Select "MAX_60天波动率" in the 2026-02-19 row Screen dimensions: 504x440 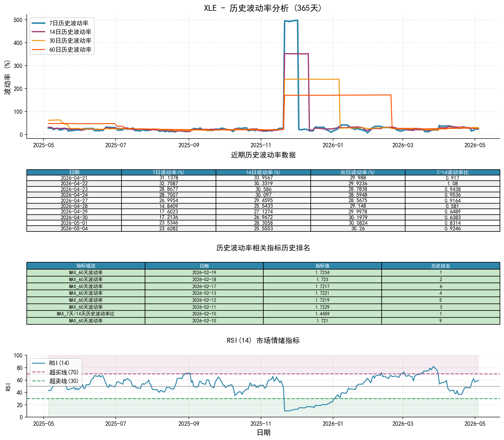(86, 273)
